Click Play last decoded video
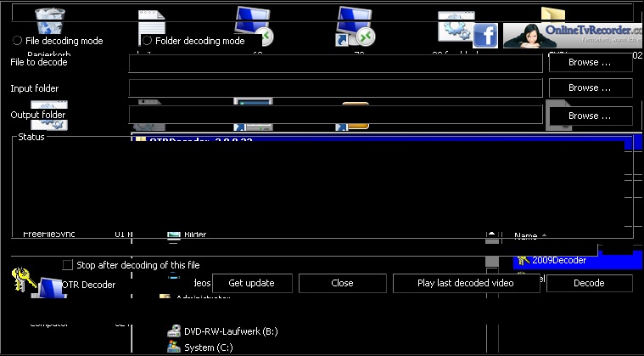Image resolution: width=644 pixels, height=356 pixels. [x=466, y=284]
